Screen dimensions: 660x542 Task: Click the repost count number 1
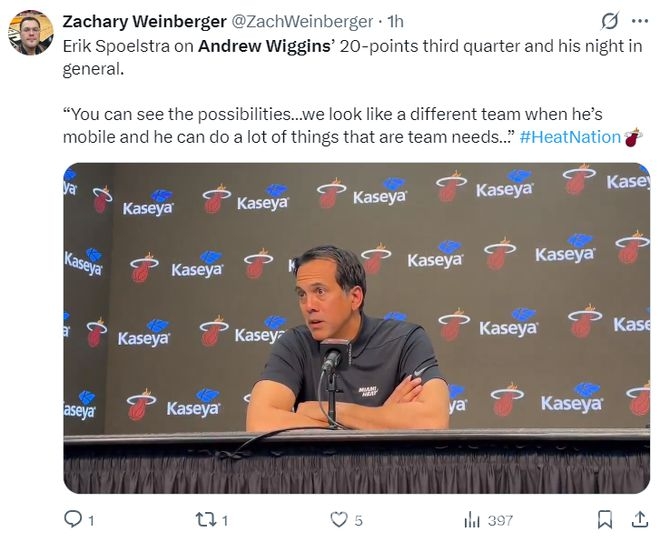click(x=225, y=521)
